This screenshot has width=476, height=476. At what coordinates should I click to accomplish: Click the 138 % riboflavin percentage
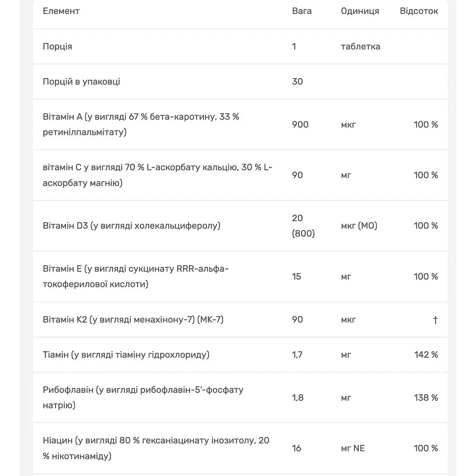(x=426, y=398)
